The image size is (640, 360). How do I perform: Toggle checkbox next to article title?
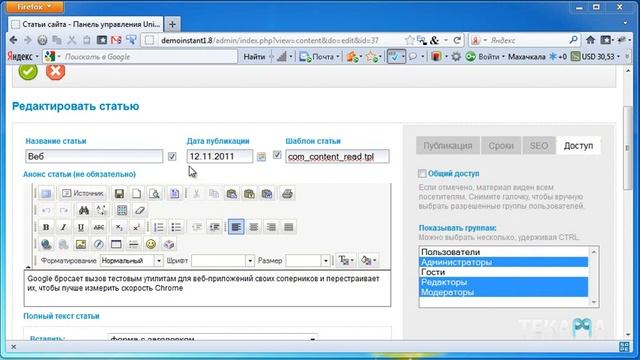pyautogui.click(x=172, y=156)
